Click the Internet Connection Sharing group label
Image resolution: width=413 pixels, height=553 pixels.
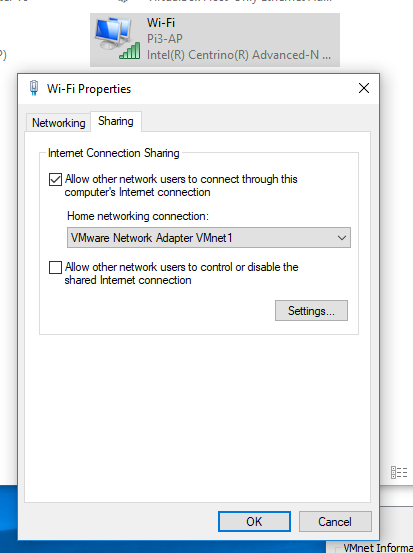tap(114, 153)
